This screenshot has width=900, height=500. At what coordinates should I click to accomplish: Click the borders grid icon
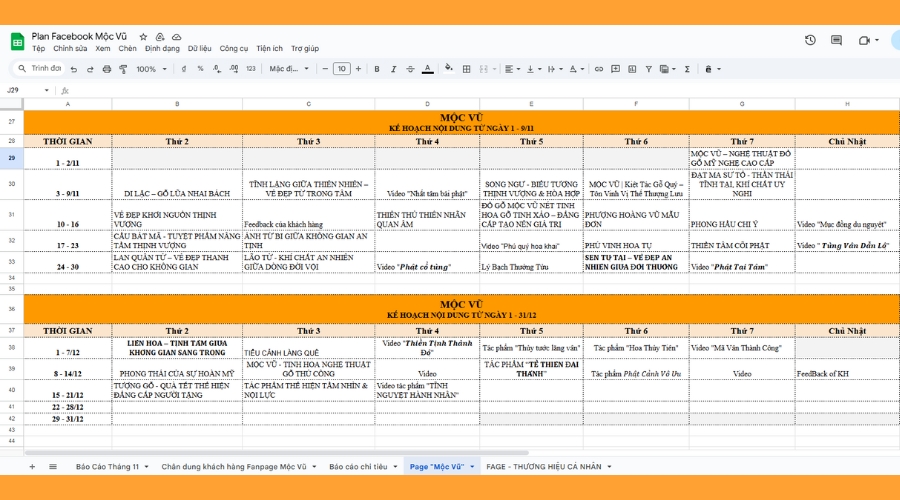[465, 69]
